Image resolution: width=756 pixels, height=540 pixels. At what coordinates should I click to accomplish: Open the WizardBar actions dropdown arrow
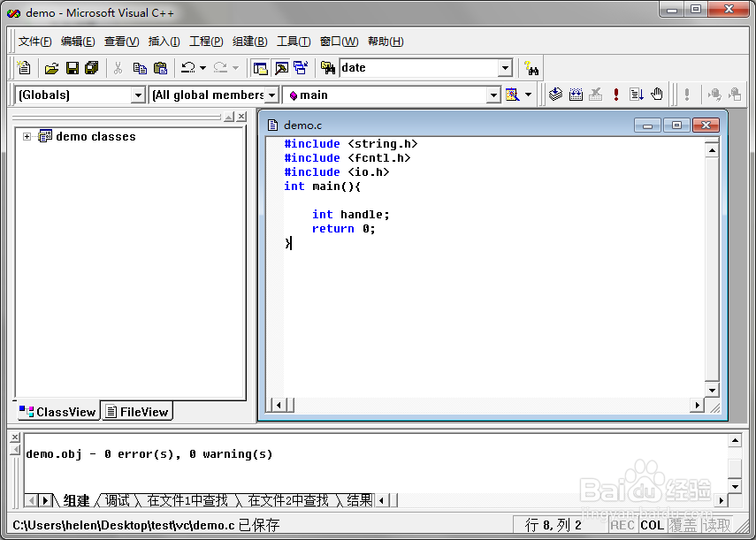coord(529,95)
